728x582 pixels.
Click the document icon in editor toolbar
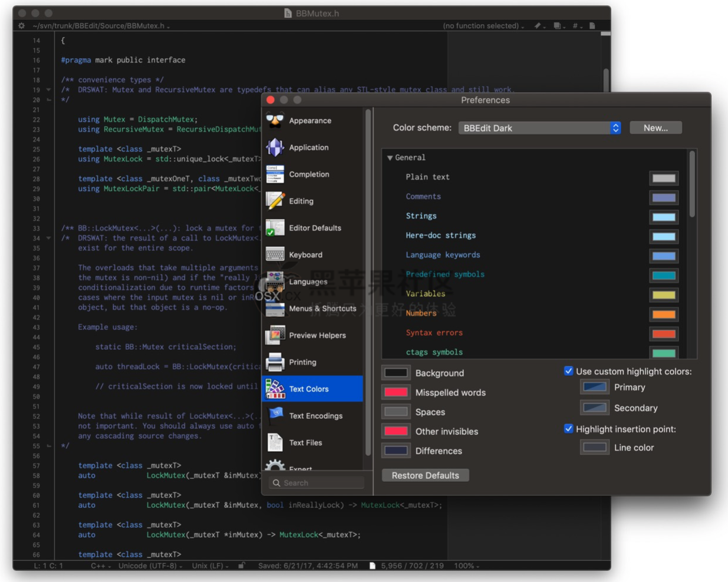click(x=592, y=26)
